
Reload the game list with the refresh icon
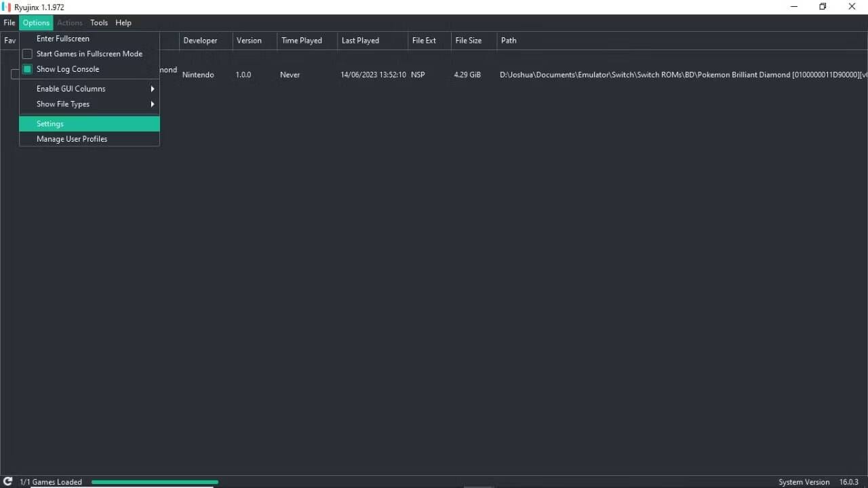coord(7,482)
